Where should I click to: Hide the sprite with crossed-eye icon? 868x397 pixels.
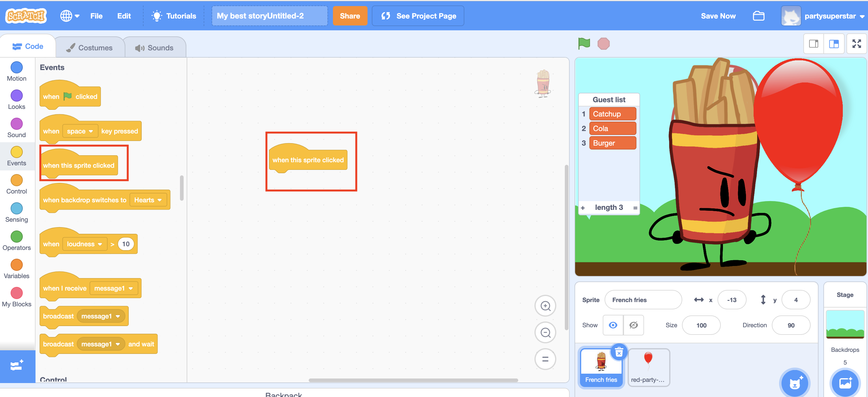(x=633, y=325)
